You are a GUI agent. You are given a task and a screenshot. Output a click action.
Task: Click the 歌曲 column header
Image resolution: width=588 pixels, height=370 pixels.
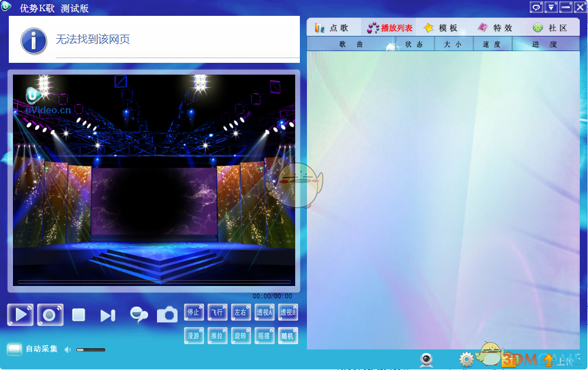(x=351, y=44)
